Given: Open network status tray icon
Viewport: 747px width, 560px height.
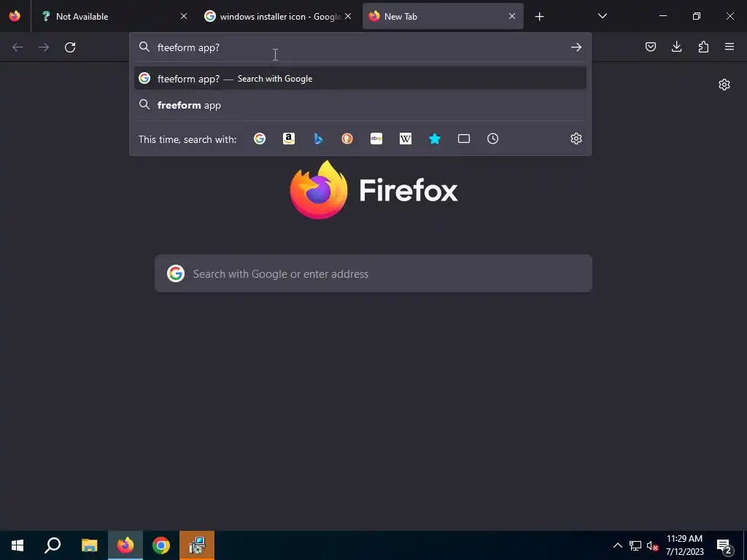Looking at the screenshot, I should click(x=635, y=545).
